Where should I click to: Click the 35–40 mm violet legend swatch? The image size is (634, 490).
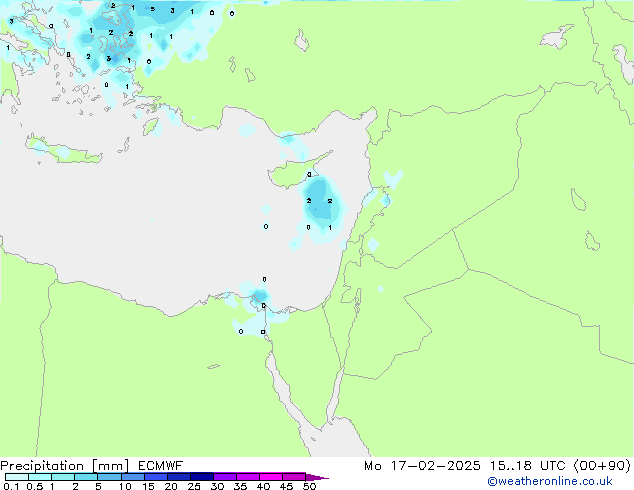click(x=247, y=477)
